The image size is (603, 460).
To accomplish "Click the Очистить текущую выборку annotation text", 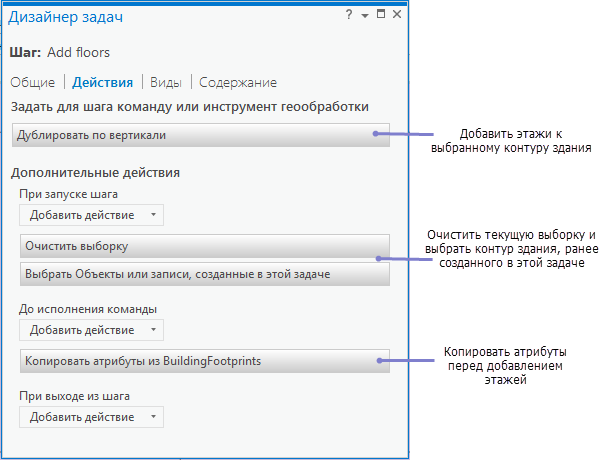I will 510,248.
